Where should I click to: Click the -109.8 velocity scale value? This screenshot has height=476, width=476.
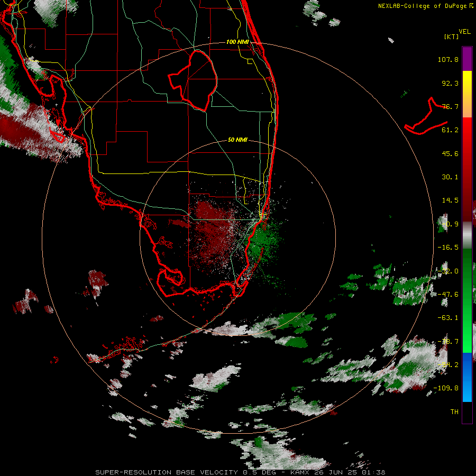pyautogui.click(x=446, y=388)
